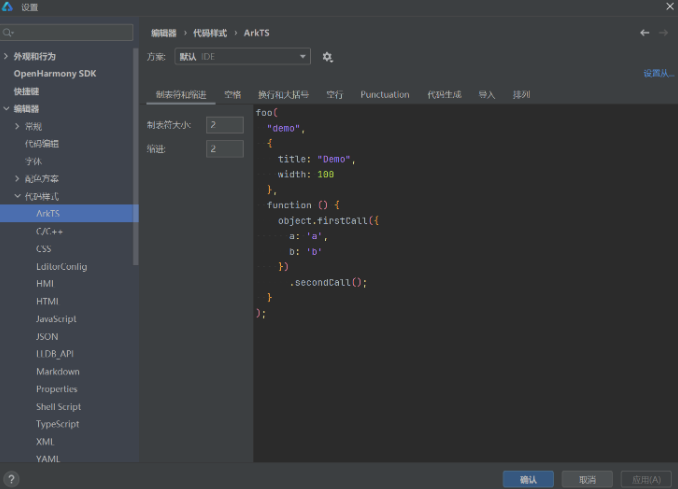
Task: Click the settings tree scrollbar
Action: coord(136,156)
